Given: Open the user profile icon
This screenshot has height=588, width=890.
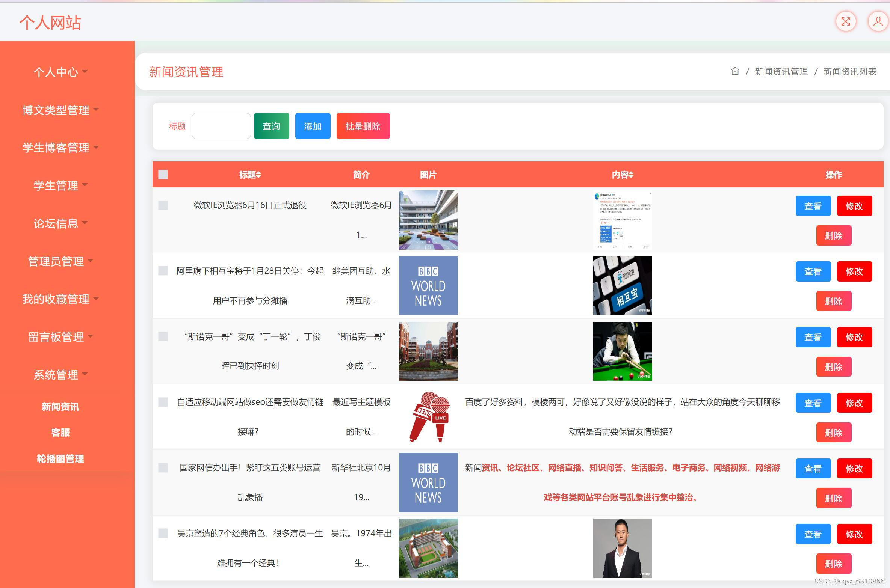Looking at the screenshot, I should click(878, 21).
